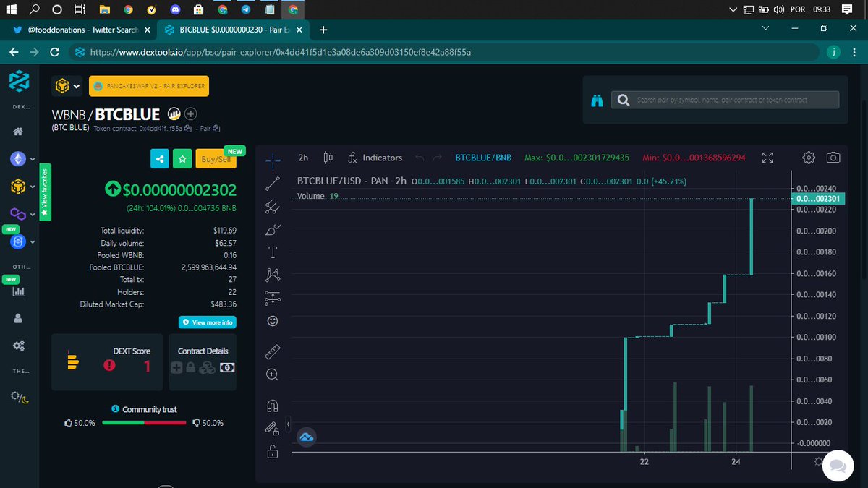Collapse the drawing toolbar arrow
The image size is (868, 488).
click(288, 423)
